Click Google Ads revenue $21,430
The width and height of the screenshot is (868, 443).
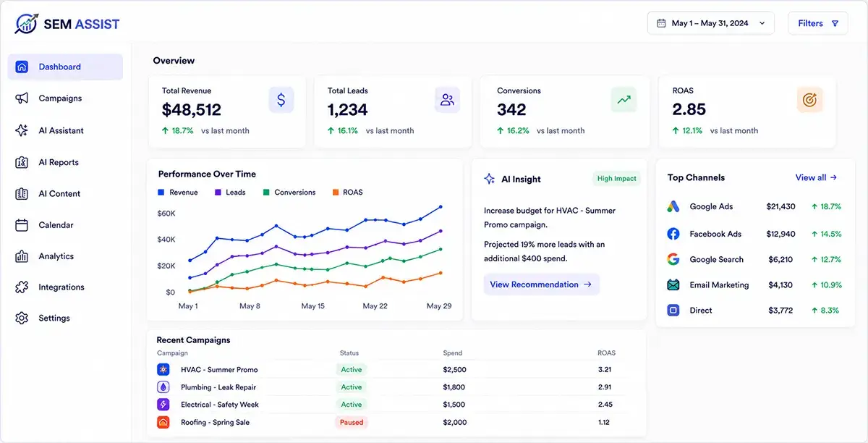coord(780,206)
